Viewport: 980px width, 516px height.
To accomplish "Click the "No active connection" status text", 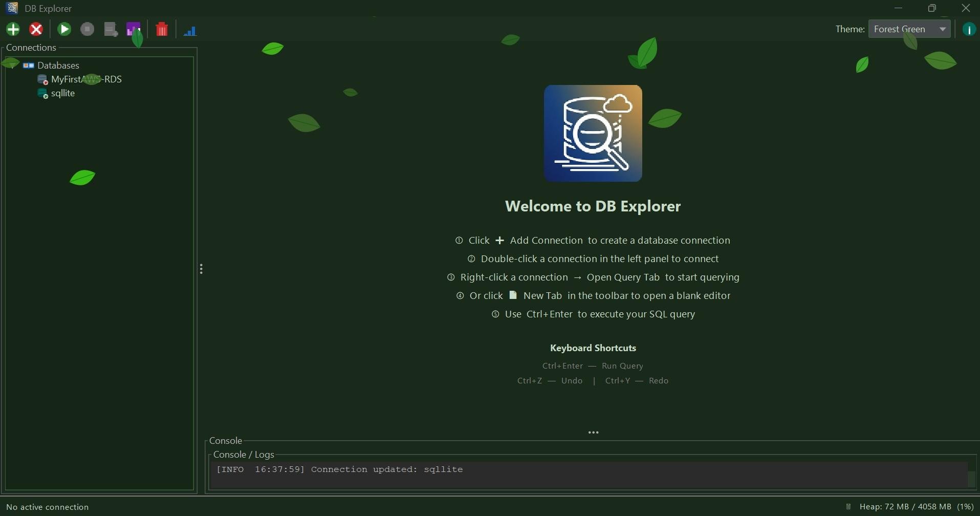I will [x=48, y=507].
